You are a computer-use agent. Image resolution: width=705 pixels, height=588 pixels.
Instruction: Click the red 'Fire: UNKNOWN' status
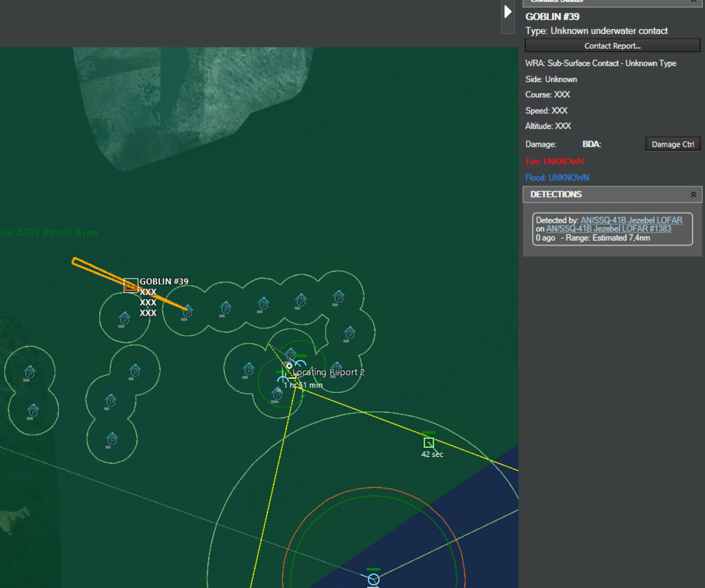tap(554, 161)
